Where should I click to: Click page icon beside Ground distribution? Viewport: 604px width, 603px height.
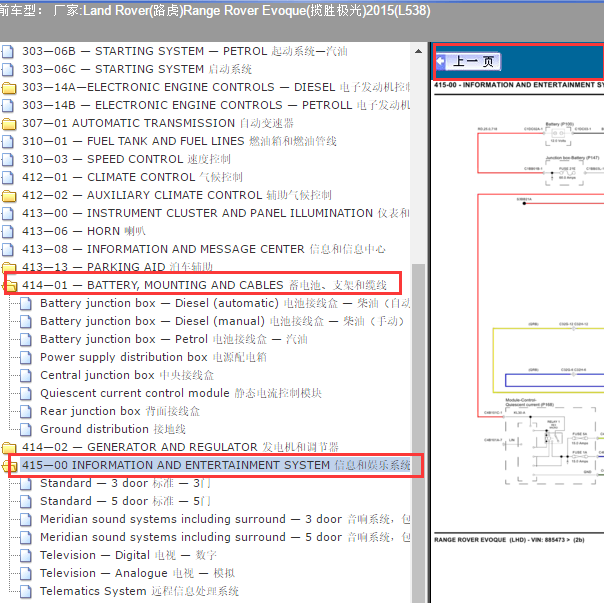coord(26,430)
